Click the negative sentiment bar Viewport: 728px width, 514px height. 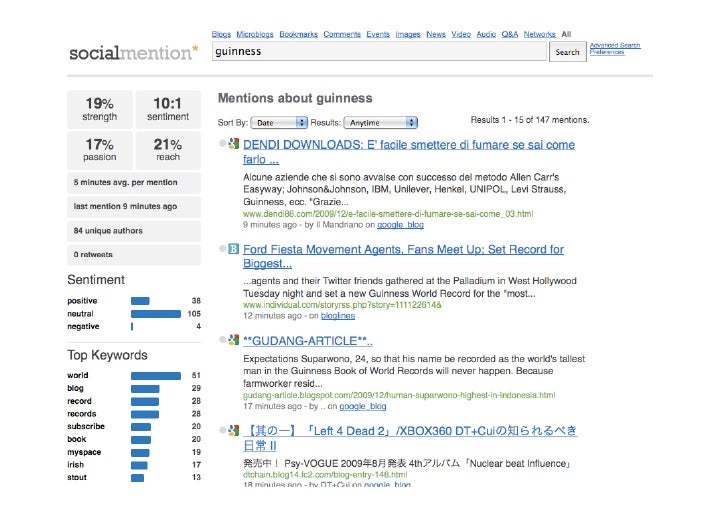132,326
